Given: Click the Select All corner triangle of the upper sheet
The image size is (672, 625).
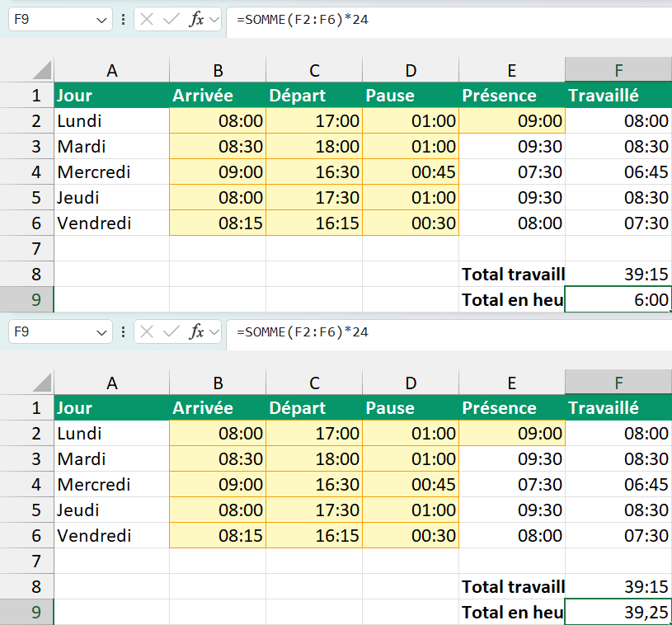Looking at the screenshot, I should click(x=42, y=70).
